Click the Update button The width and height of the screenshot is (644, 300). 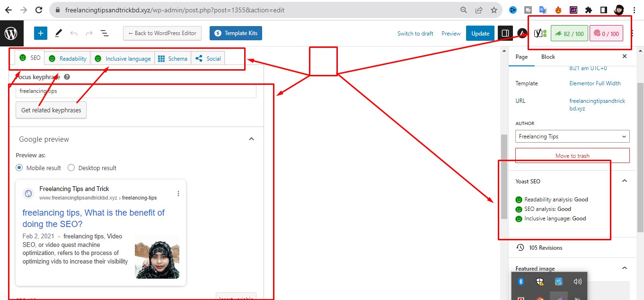pos(480,33)
